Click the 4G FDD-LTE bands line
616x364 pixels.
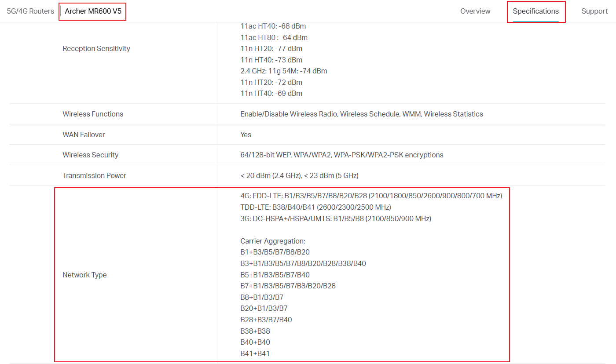click(371, 196)
